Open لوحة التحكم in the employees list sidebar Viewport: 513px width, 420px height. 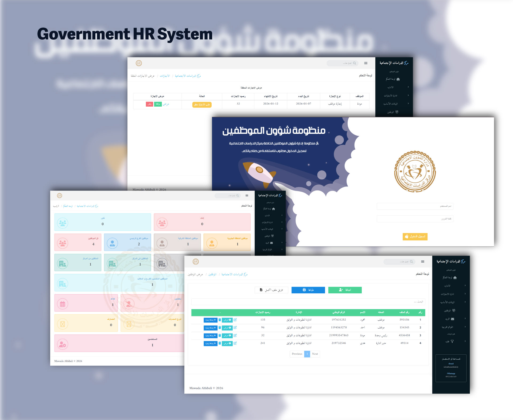[450, 278]
